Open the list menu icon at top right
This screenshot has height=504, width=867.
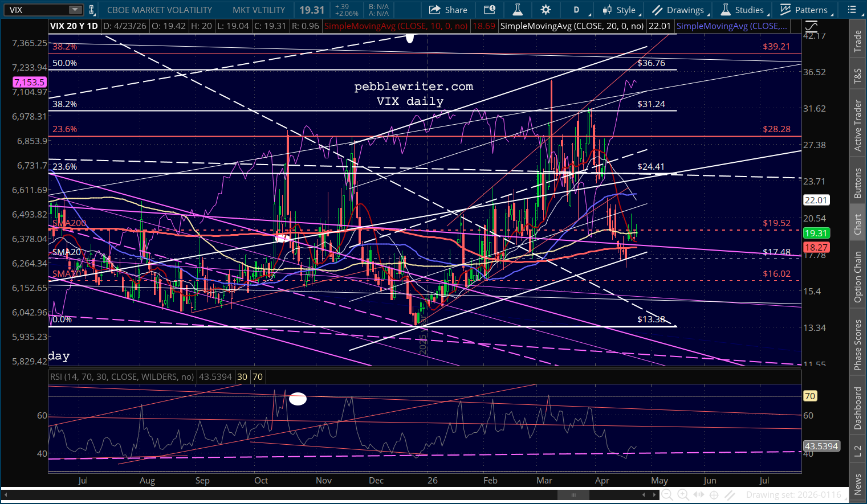pyautogui.click(x=852, y=10)
